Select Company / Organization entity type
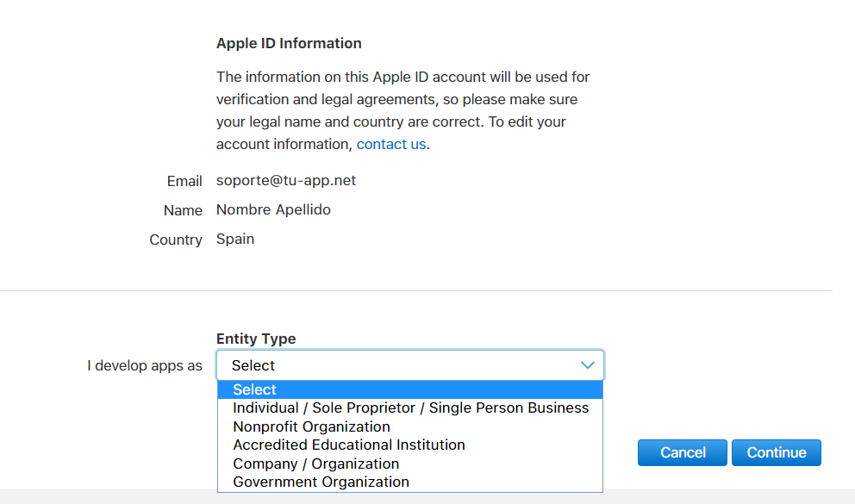Image resolution: width=855 pixels, height=504 pixels. click(x=315, y=464)
